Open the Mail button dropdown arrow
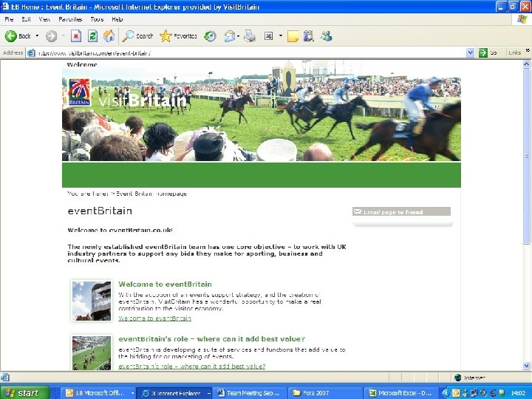 point(239,36)
